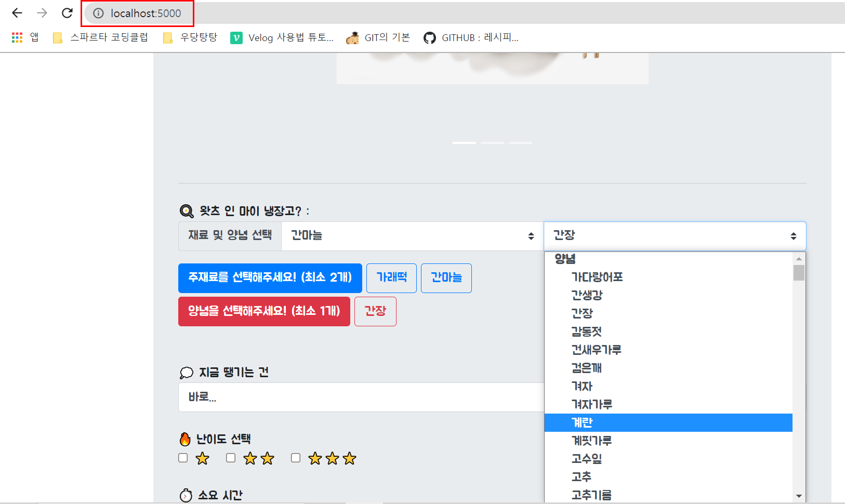Select 고추 in the seasoning list
845x504 pixels.
(668, 477)
